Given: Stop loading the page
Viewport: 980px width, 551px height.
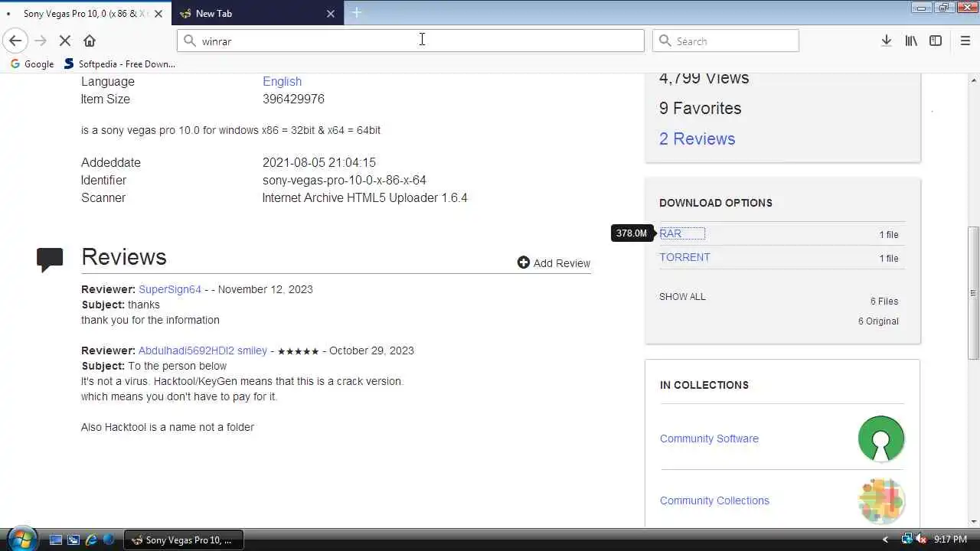Looking at the screenshot, I should pos(65,41).
